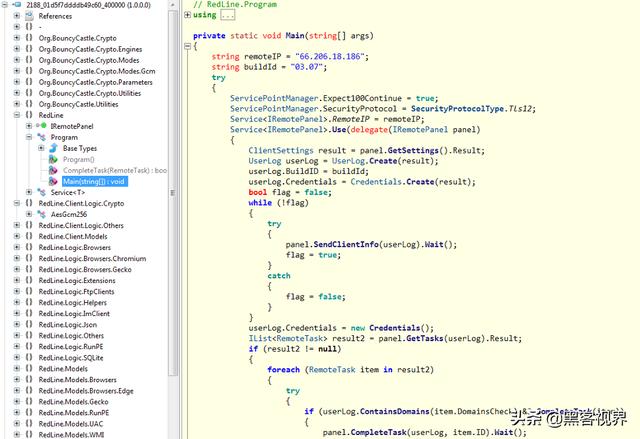Click the Program class icon

click(42, 137)
